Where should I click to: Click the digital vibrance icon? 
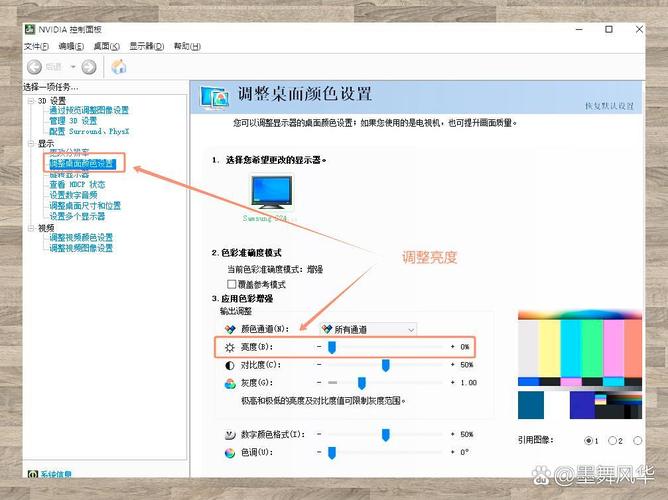230,435
